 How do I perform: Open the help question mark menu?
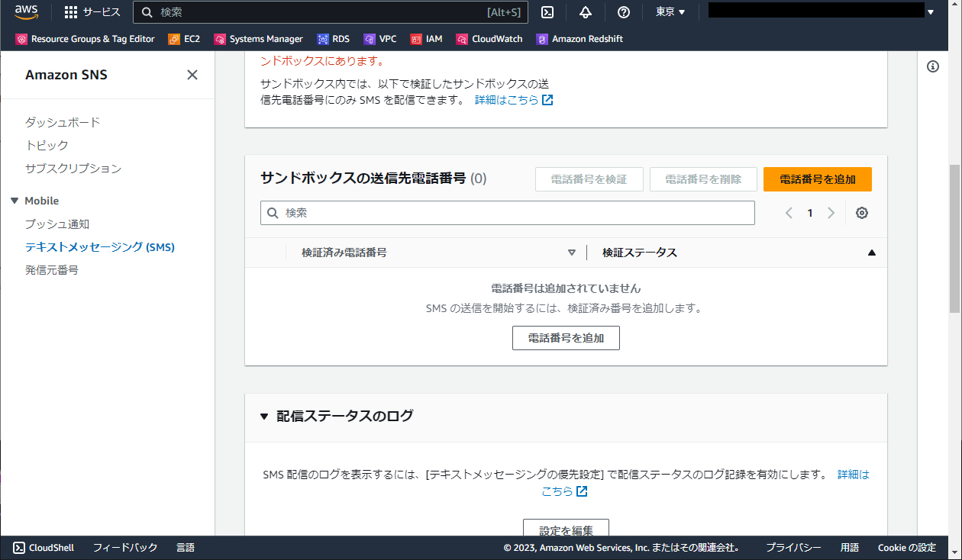click(x=623, y=11)
